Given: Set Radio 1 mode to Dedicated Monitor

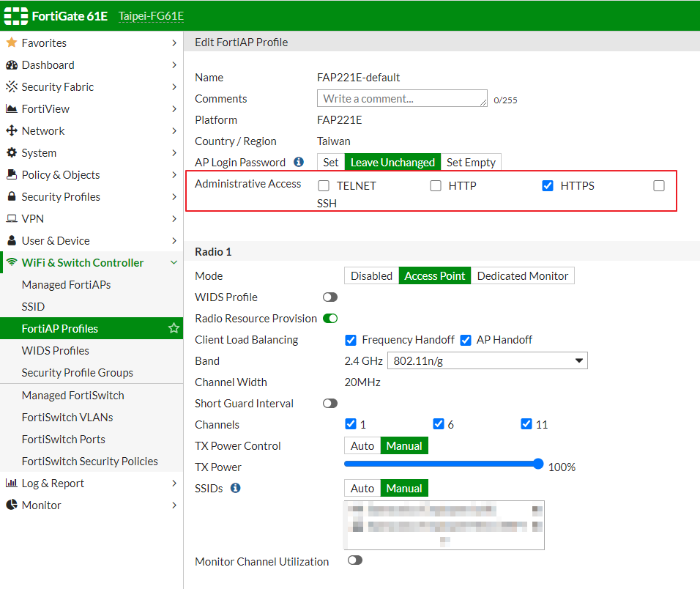Looking at the screenshot, I should click(522, 276).
